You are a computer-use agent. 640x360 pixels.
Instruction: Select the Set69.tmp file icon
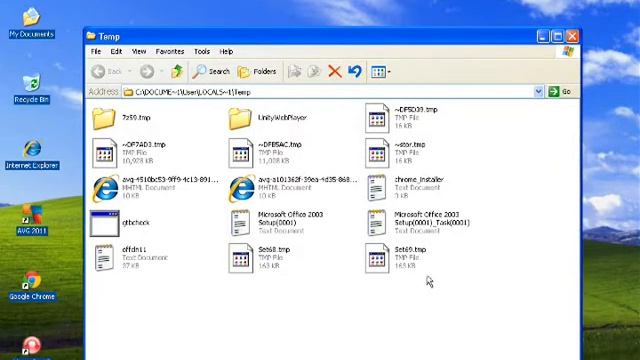pos(377,258)
